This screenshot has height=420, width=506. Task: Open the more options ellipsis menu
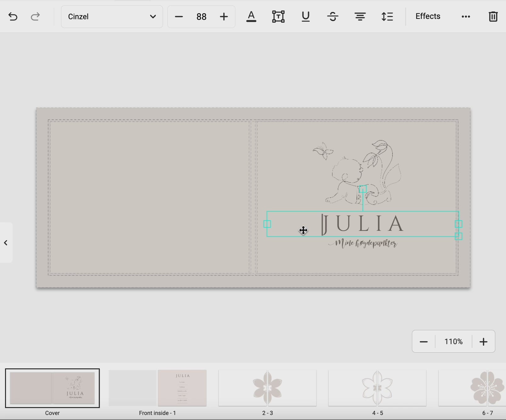click(x=466, y=17)
